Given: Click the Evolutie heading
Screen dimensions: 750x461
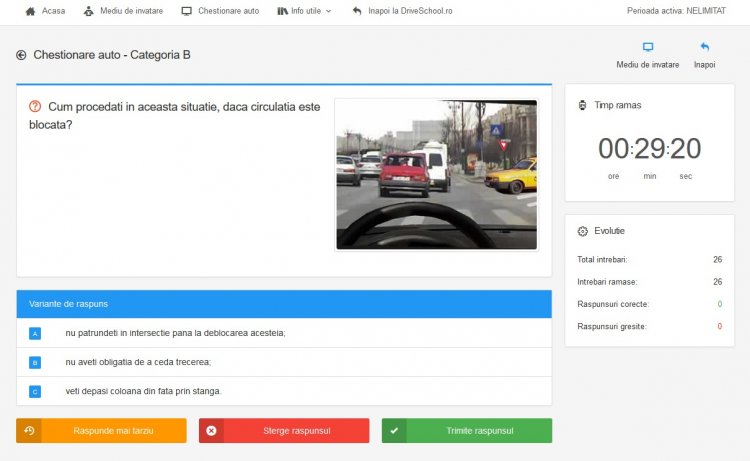Looking at the screenshot, I should (x=609, y=231).
